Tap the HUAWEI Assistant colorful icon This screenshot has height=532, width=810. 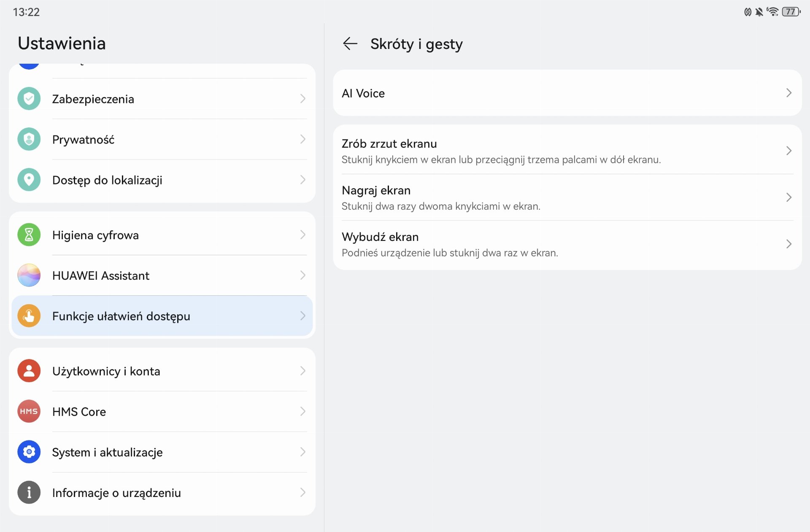[29, 275]
